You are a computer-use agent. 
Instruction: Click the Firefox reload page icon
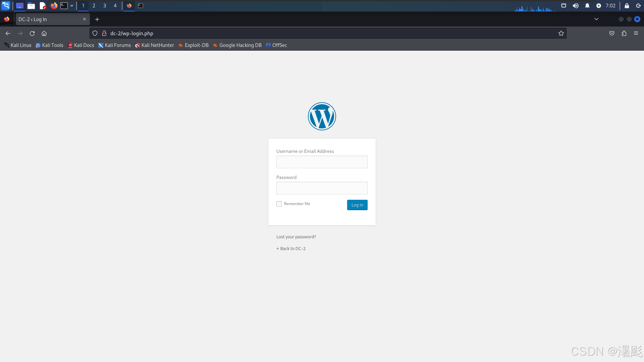(x=32, y=33)
